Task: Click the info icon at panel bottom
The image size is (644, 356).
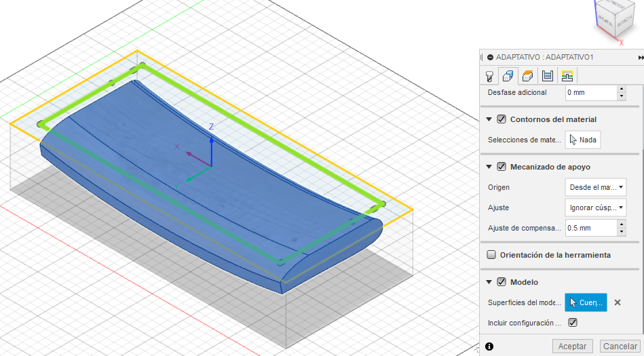Action: coord(489,347)
